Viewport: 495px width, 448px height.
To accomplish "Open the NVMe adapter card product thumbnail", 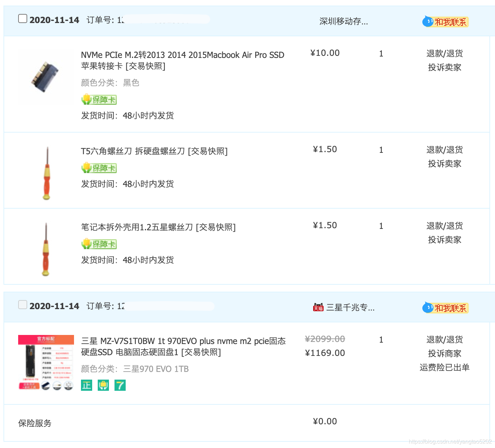I will (46, 76).
